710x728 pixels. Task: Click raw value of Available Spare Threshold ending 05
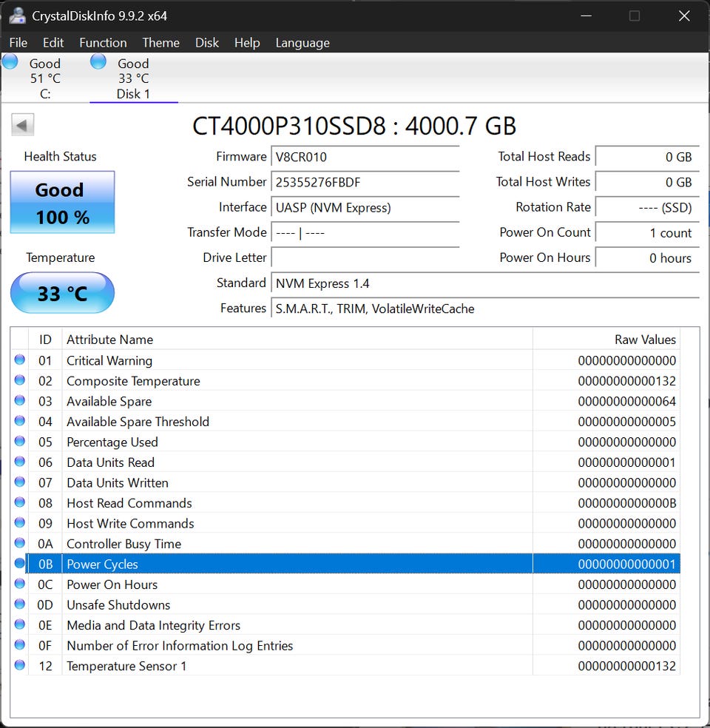point(627,422)
